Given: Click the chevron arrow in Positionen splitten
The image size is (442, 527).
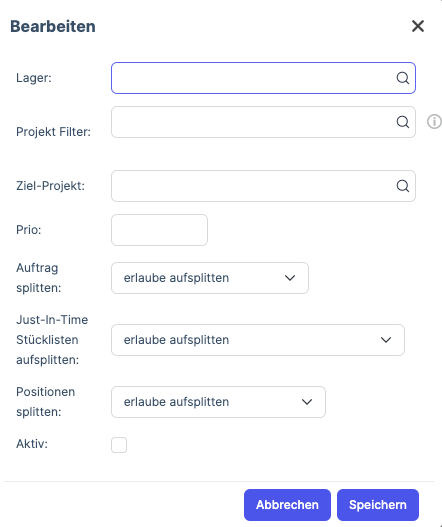Looking at the screenshot, I should coord(307,402).
